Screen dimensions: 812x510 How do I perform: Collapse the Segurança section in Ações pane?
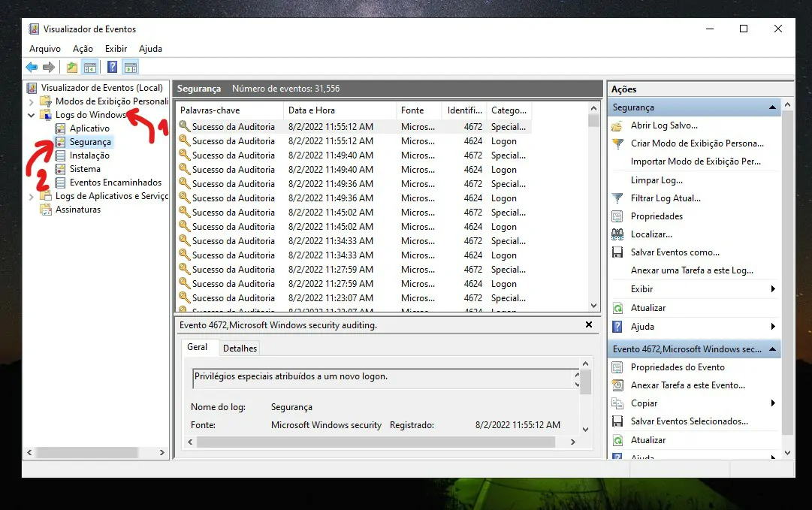point(772,107)
